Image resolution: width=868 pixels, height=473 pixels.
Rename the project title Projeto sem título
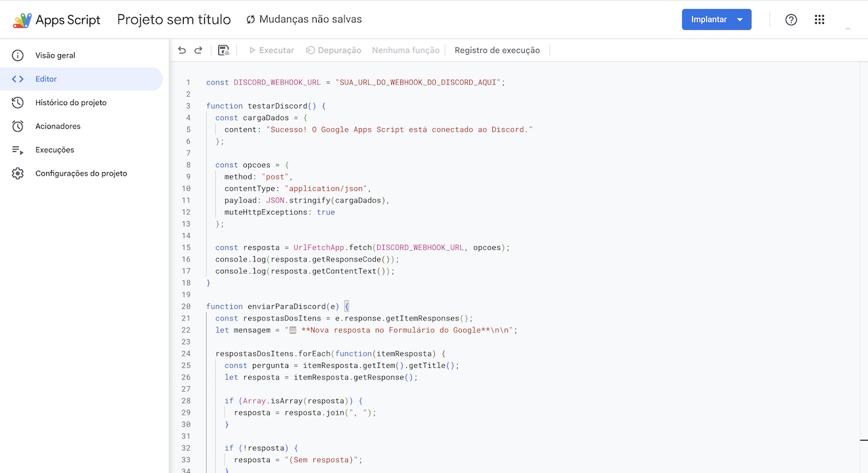click(174, 20)
